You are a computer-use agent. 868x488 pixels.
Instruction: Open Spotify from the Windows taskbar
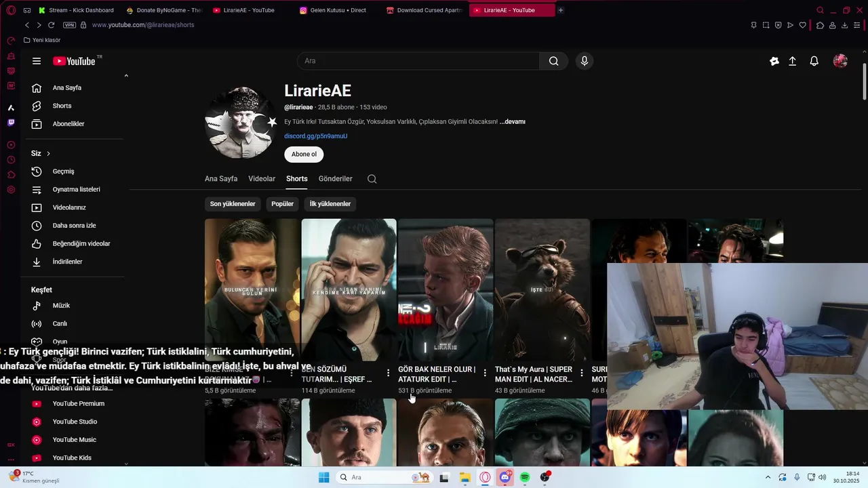click(x=525, y=478)
